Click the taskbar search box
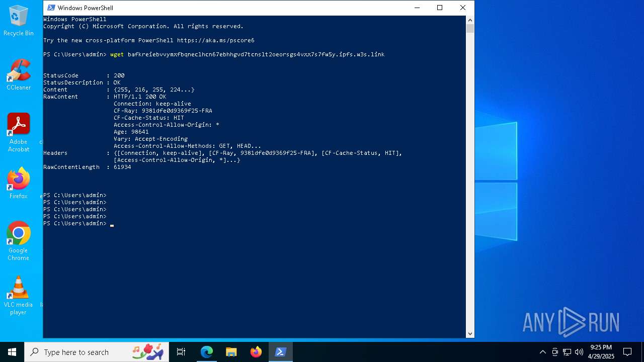Screen dimensions: 644x362 coord(97,352)
